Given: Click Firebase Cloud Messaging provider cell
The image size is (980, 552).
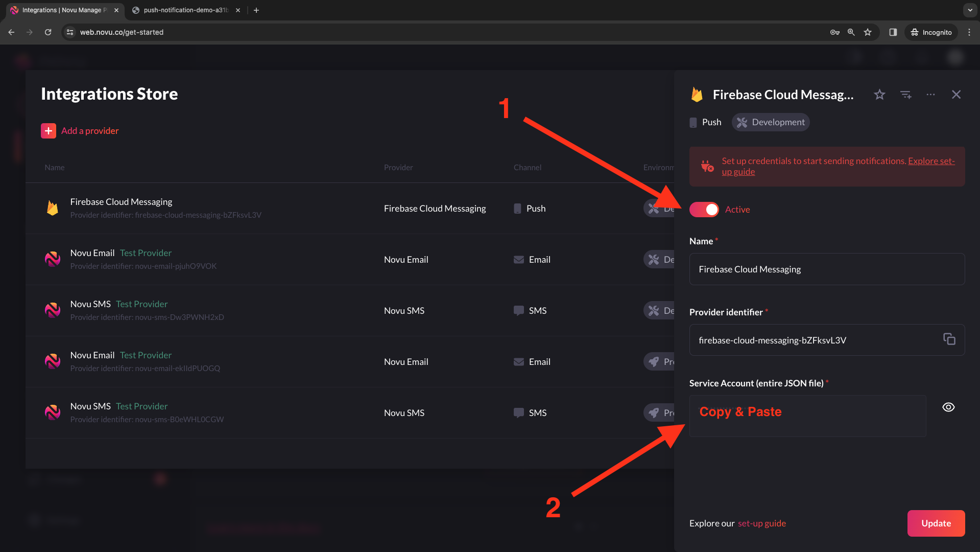Looking at the screenshot, I should [x=435, y=209].
